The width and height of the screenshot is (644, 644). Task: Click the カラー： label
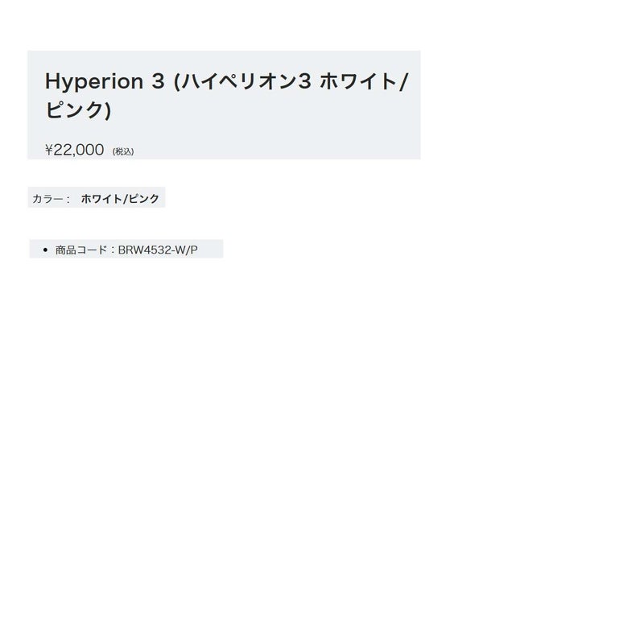tap(51, 199)
